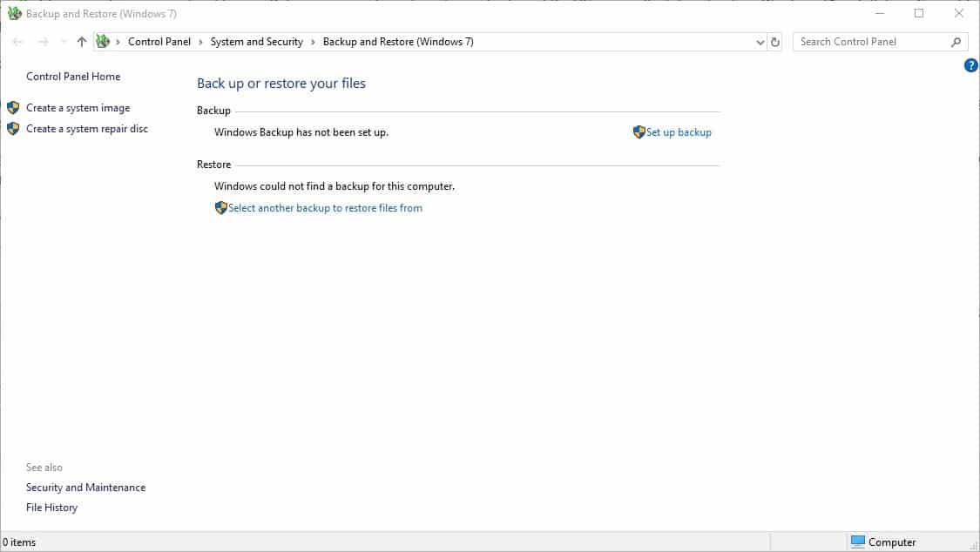
Task: Click the Control Panel icon in the address bar
Action: tap(103, 42)
